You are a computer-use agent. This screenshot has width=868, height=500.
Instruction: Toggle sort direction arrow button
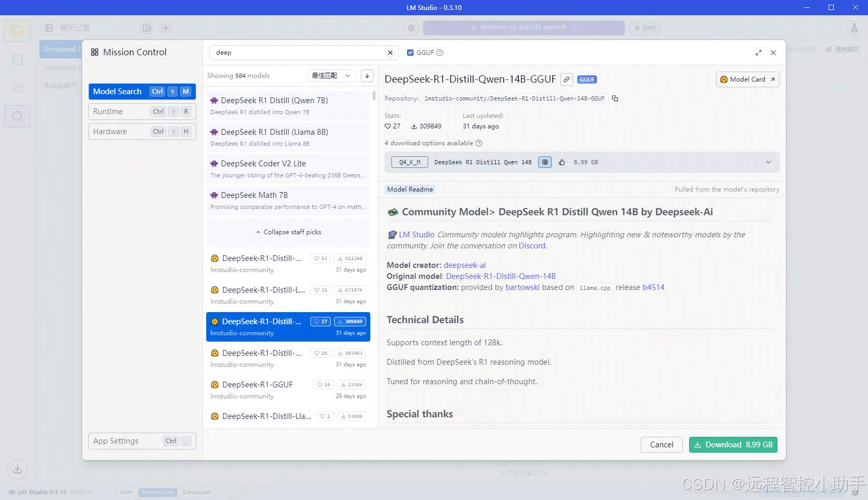[x=367, y=76]
